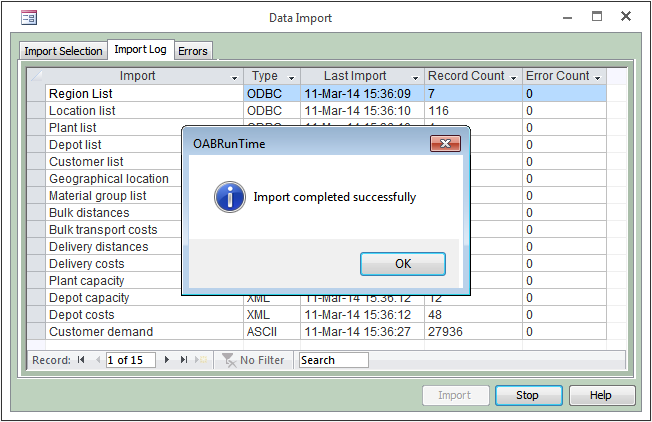
Task: Open the Import column dropdown arrow
Action: tap(235, 78)
